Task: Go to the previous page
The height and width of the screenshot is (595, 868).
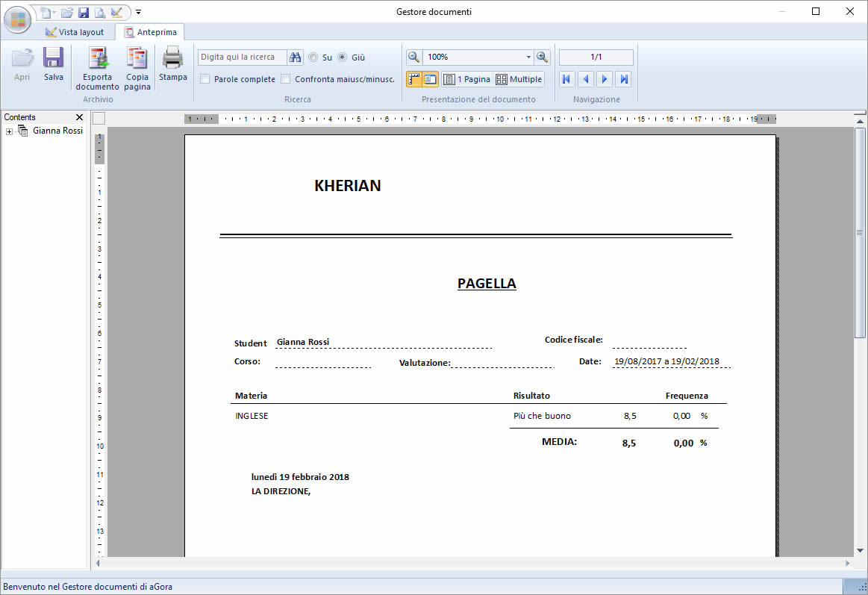Action: tap(586, 79)
